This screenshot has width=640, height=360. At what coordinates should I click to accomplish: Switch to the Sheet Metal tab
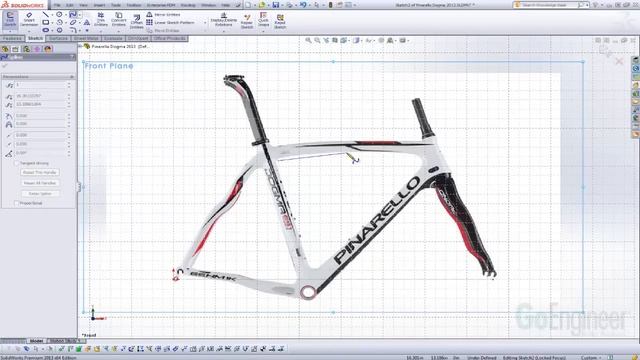pos(86,38)
